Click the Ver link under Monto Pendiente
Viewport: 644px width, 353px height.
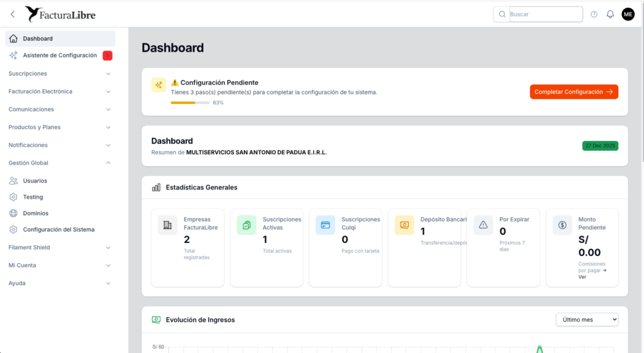coord(582,277)
